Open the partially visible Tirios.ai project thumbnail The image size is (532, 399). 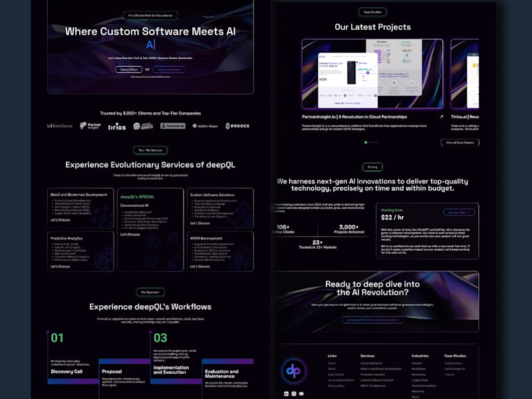[x=464, y=74]
